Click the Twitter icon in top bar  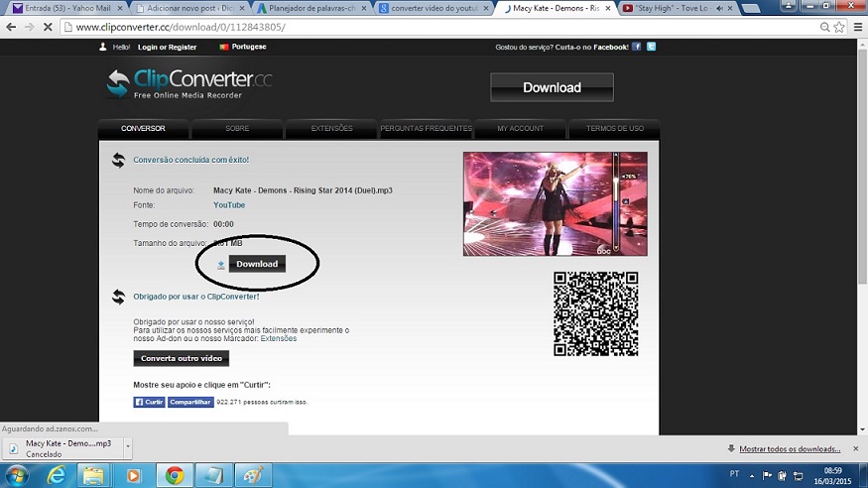651,47
